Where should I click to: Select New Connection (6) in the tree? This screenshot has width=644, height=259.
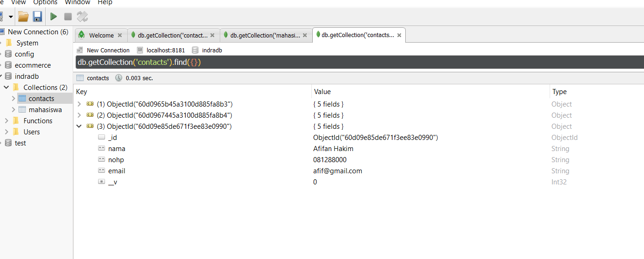click(x=38, y=32)
